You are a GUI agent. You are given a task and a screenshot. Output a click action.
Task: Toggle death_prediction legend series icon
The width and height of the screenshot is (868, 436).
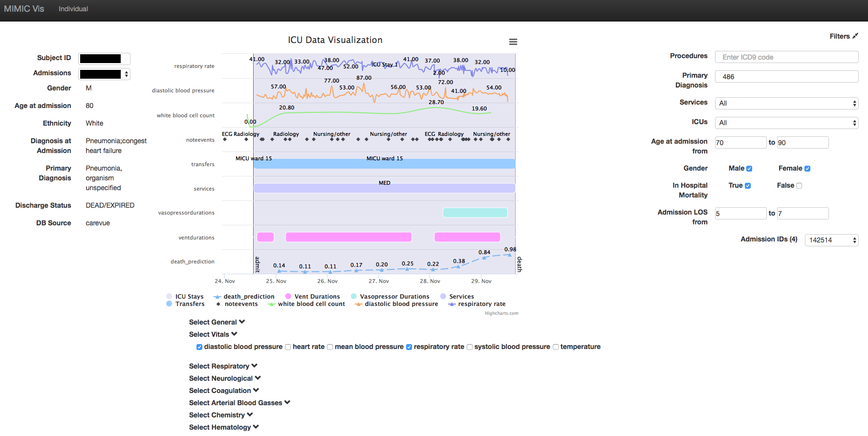pyautogui.click(x=217, y=297)
